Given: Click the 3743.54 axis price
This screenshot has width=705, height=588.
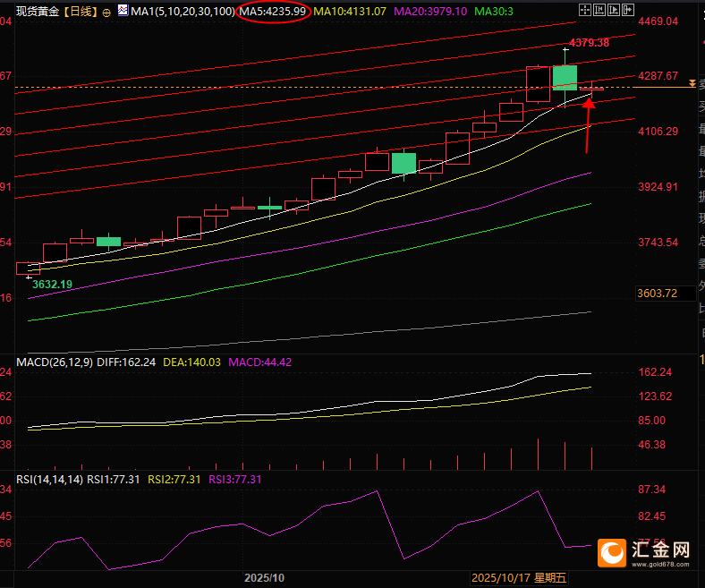Looking at the screenshot, I should point(658,243).
